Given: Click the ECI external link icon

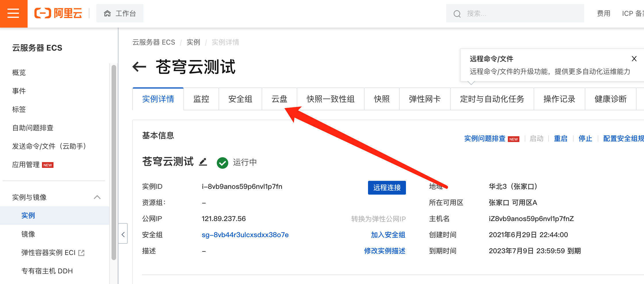Looking at the screenshot, I should coord(81,253).
